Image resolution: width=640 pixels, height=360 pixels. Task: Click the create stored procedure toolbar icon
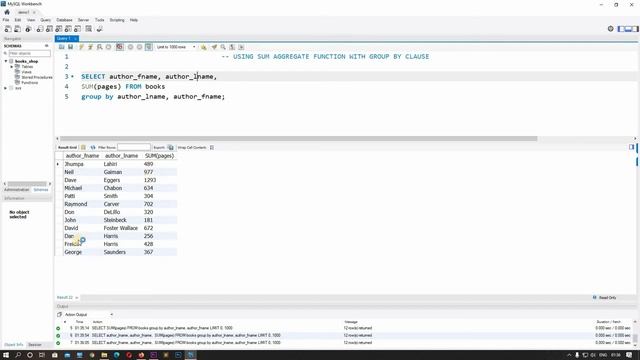pos(68,29)
